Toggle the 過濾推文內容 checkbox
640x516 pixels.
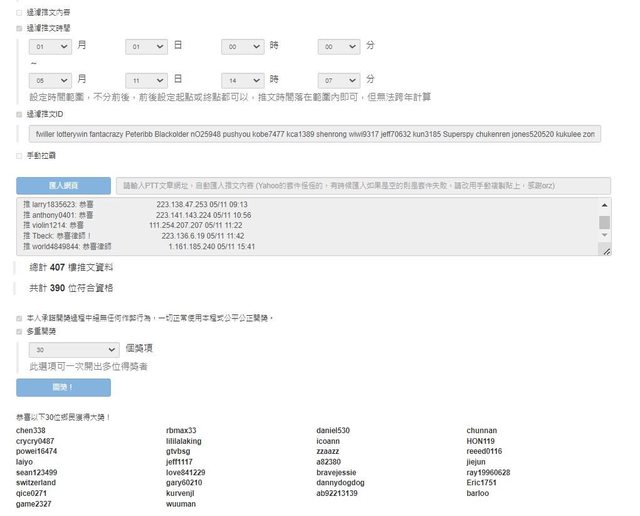tap(19, 14)
